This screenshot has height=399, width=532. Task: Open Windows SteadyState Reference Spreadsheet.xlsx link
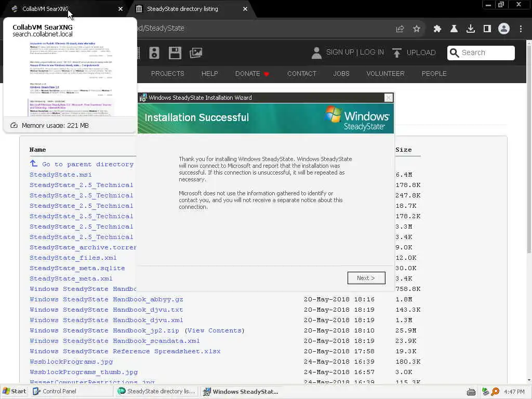tap(125, 351)
